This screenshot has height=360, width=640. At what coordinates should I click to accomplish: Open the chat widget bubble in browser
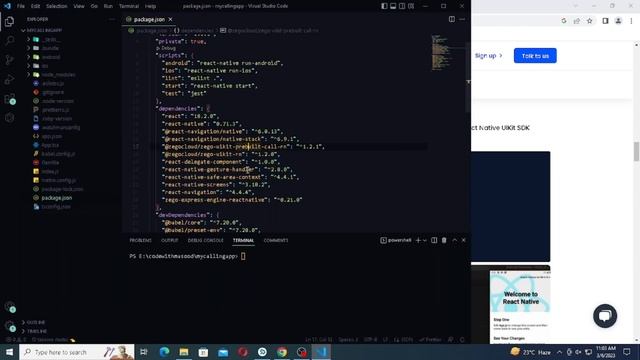point(605,316)
